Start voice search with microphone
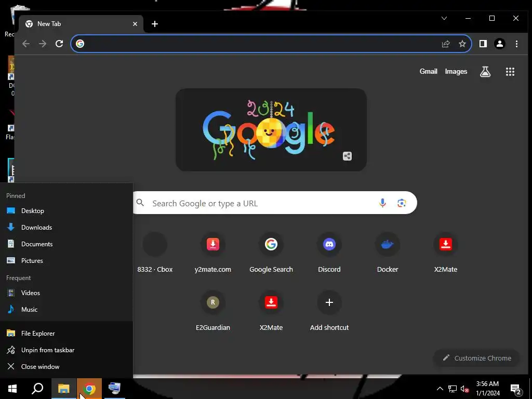This screenshot has height=399, width=532. point(382,203)
